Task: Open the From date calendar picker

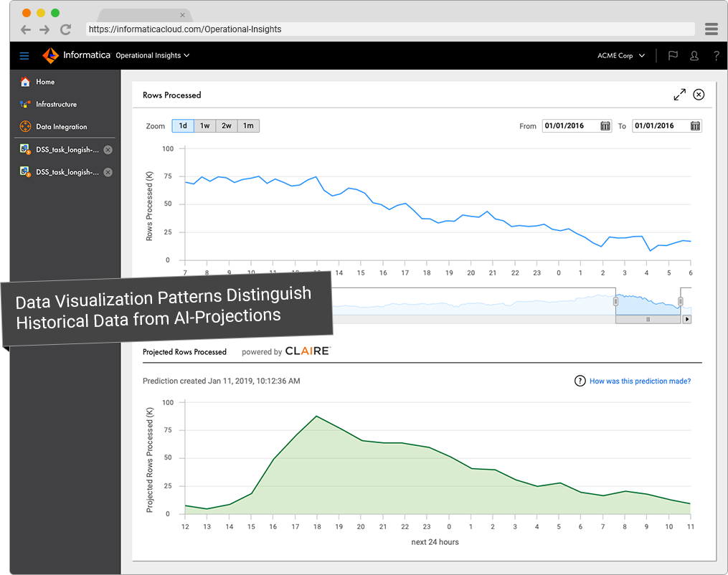Action: (605, 125)
